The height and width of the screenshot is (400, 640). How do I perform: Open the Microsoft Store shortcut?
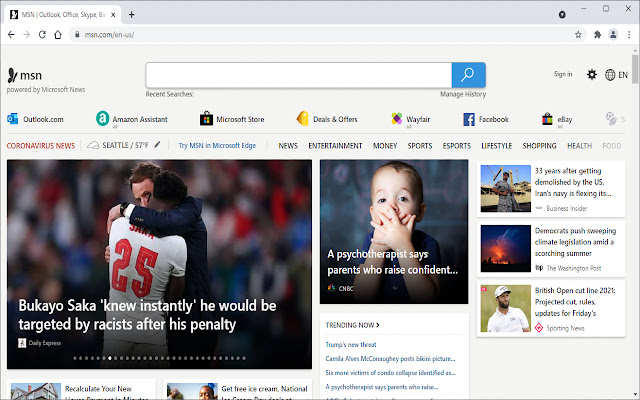tap(232, 119)
